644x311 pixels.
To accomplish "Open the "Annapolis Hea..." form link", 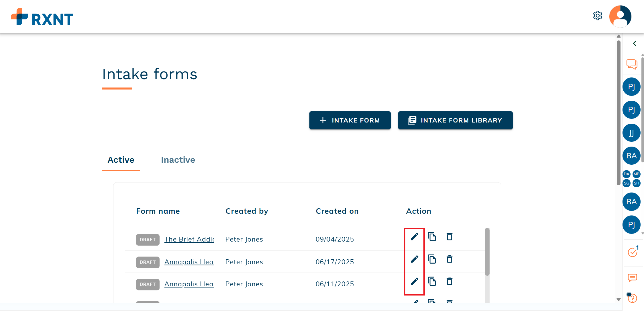I will [189, 262].
